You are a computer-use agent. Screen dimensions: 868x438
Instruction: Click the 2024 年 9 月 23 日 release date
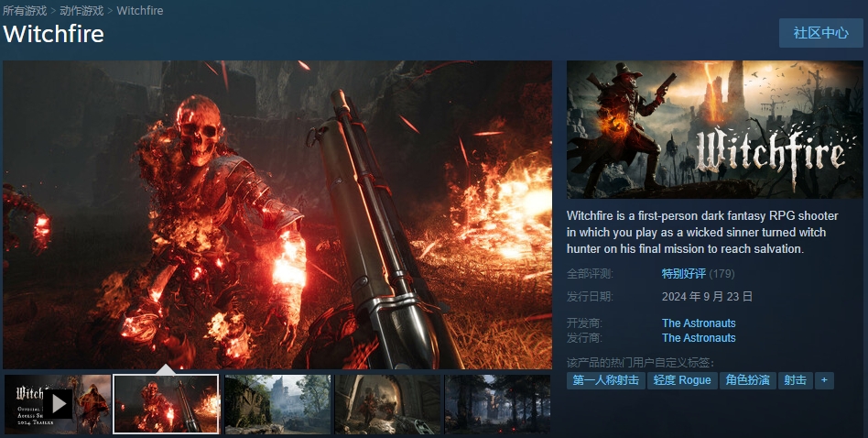707,297
